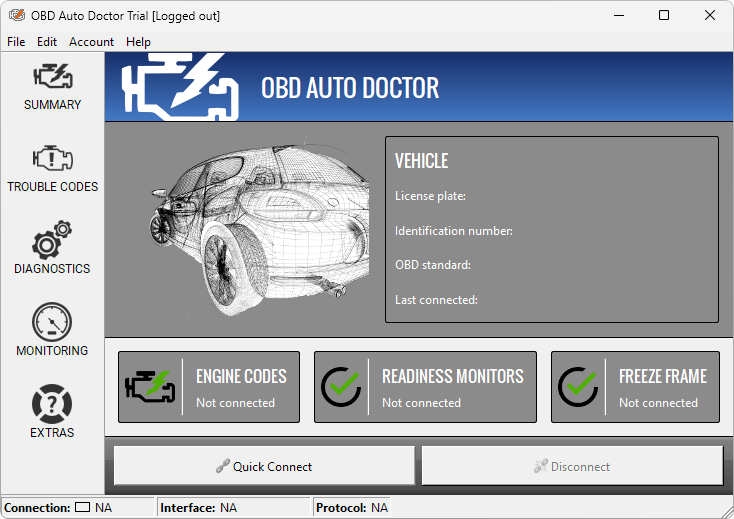Click the window resize grip corner
The height and width of the screenshot is (519, 734).
(x=727, y=511)
